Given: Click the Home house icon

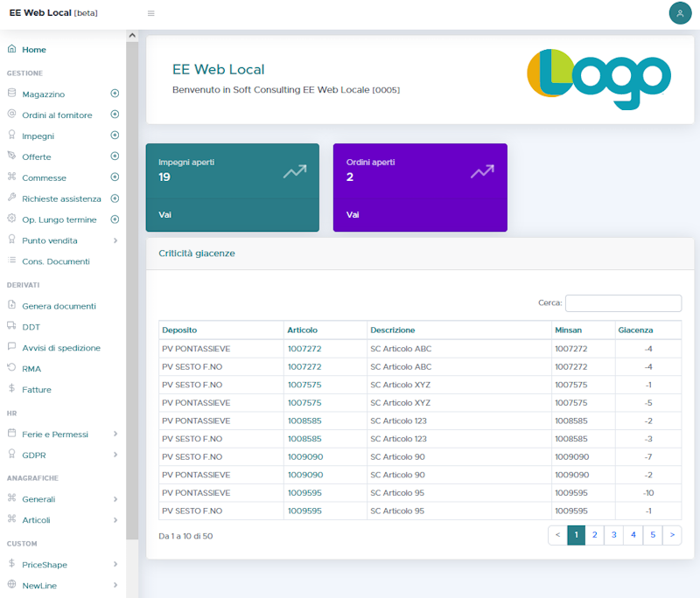Looking at the screenshot, I should 11,49.
